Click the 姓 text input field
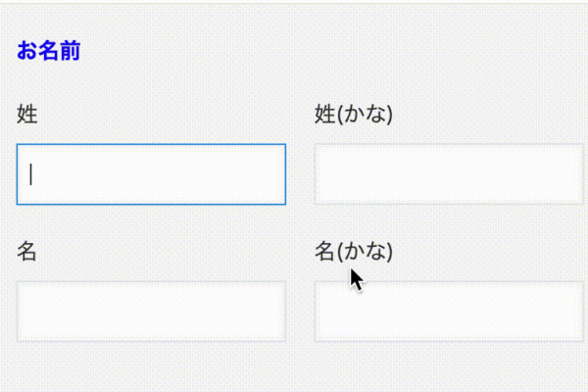Screen dimensions: 588x392 tap(151, 174)
